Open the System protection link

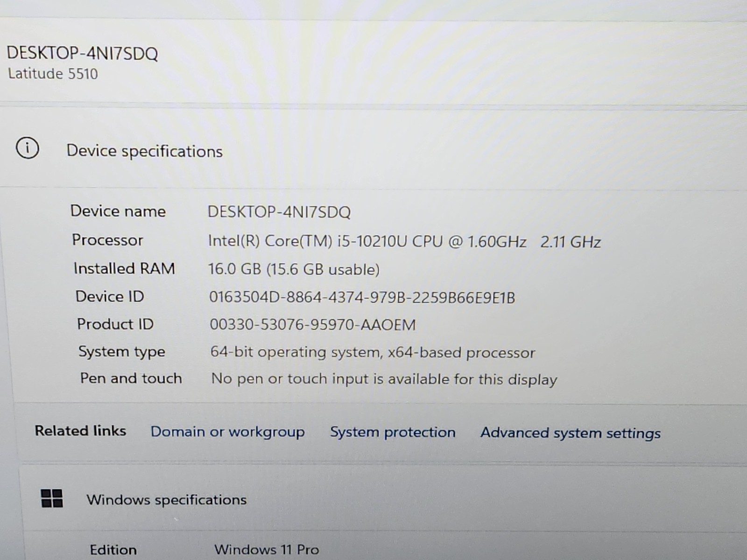(x=393, y=433)
